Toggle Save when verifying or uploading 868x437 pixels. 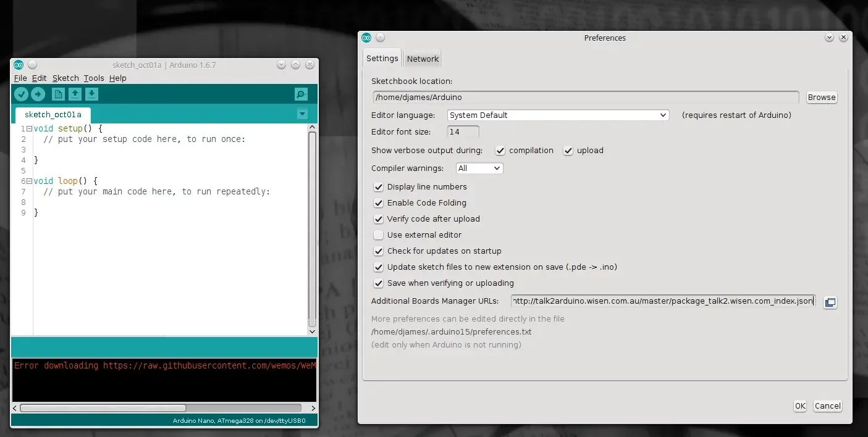click(x=379, y=283)
